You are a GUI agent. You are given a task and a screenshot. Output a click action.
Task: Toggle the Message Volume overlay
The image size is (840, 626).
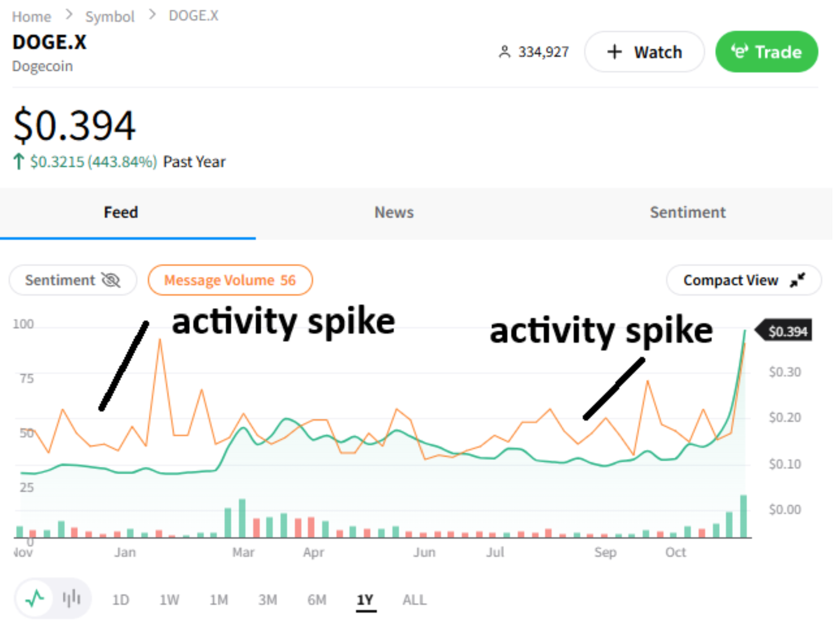click(230, 280)
